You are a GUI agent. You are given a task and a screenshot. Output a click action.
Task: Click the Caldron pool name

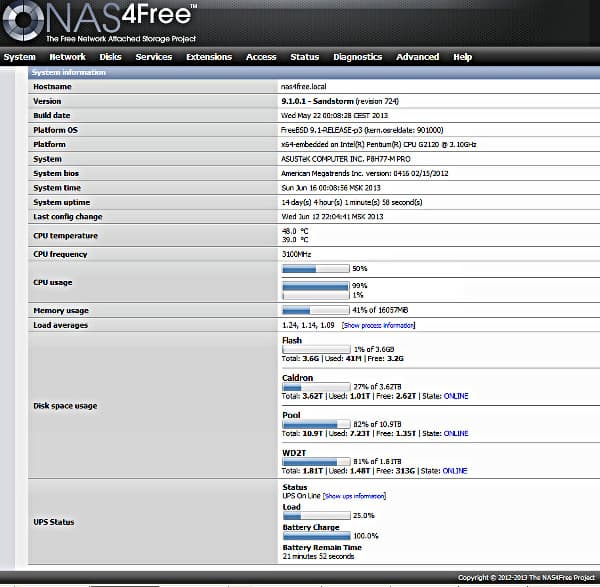tap(297, 378)
